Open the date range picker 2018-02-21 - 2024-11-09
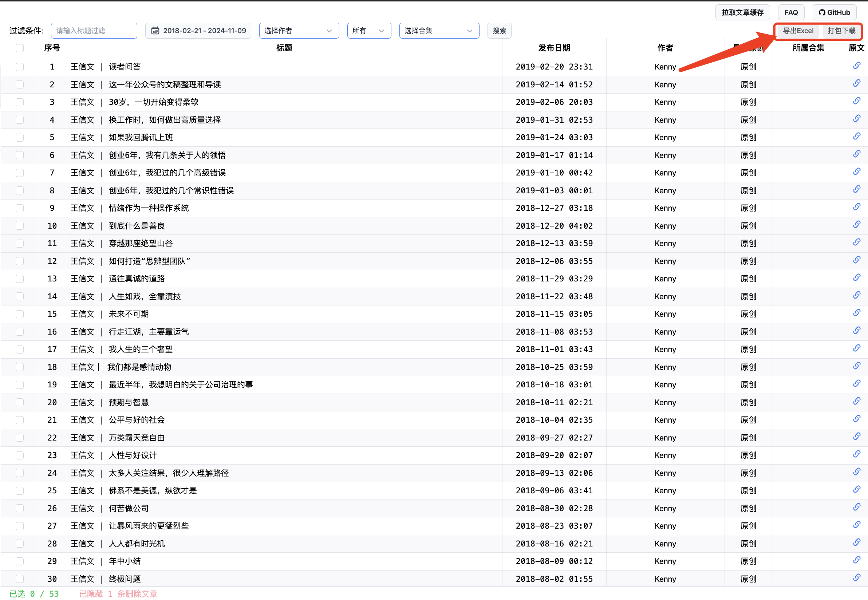The height and width of the screenshot is (600, 868). tap(198, 31)
